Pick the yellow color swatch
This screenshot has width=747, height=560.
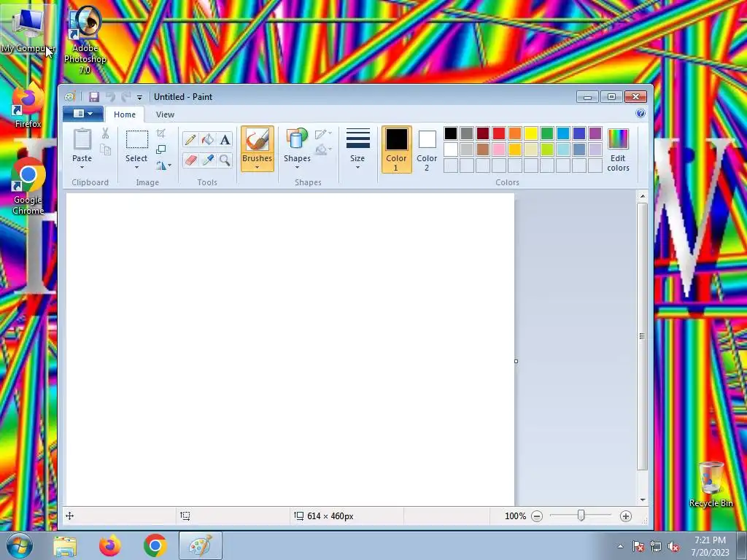531,133
